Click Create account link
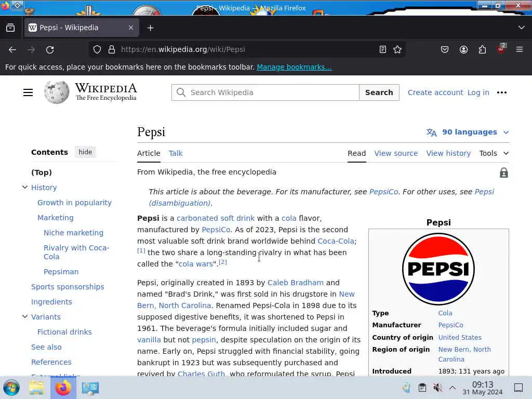This screenshot has height=399, width=532. (435, 92)
